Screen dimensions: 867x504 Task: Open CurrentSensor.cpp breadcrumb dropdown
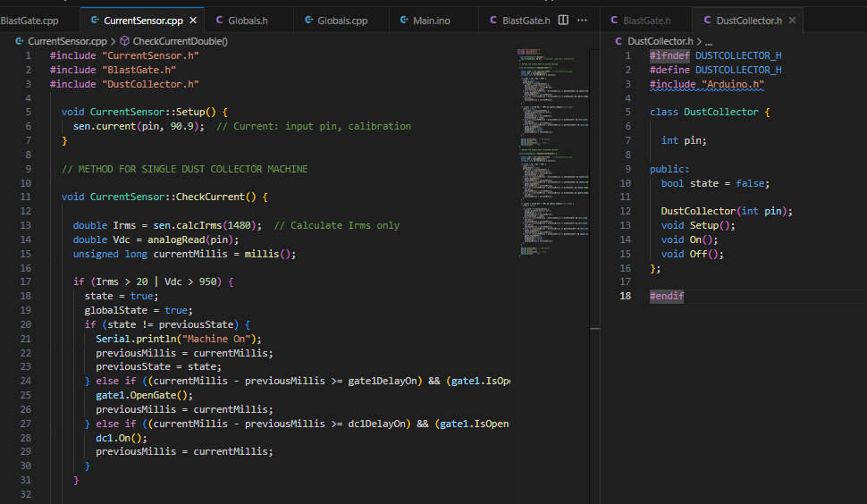[x=67, y=41]
